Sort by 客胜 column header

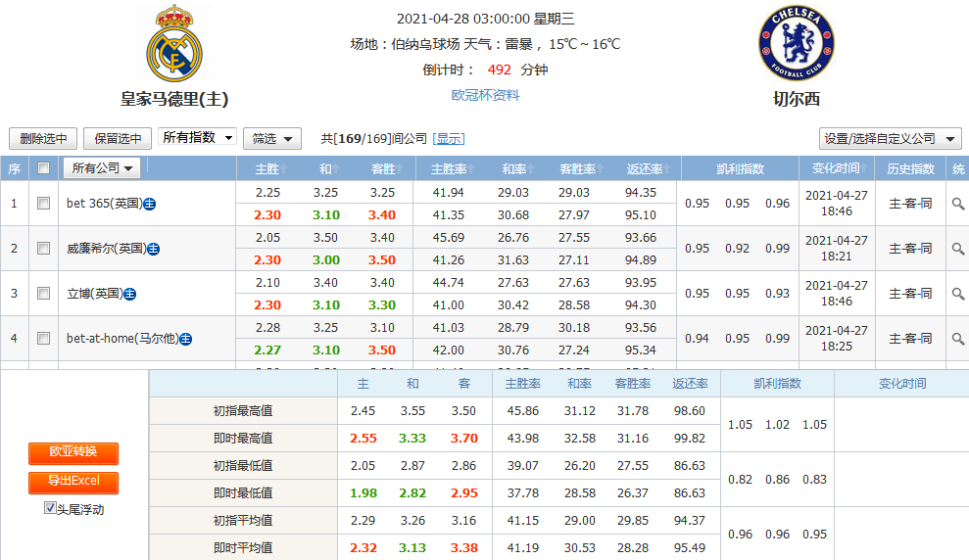387,168
